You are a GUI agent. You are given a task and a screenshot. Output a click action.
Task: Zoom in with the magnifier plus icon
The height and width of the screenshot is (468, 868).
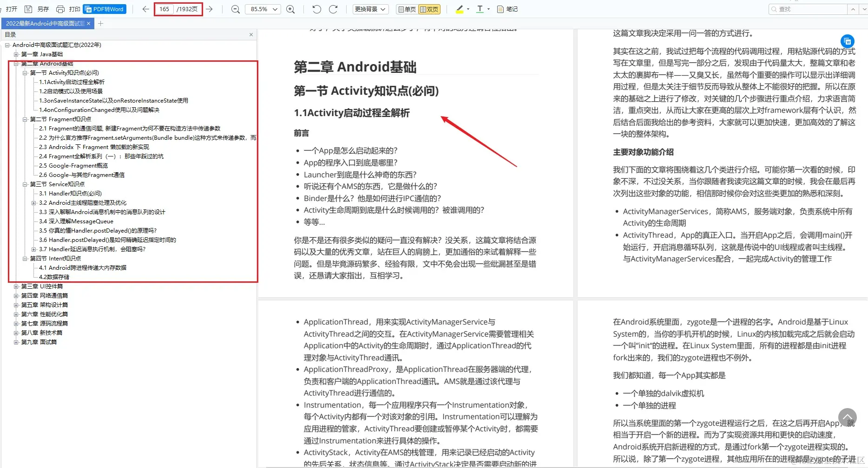coord(290,9)
